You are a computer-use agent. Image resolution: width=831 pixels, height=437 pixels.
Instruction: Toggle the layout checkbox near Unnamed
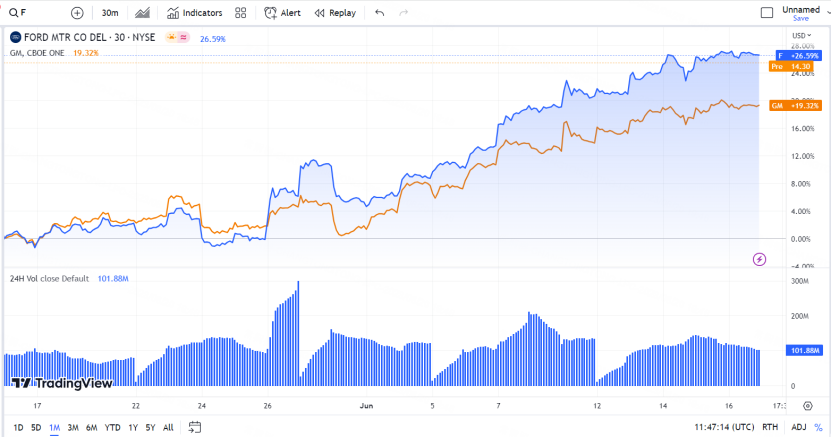(767, 13)
